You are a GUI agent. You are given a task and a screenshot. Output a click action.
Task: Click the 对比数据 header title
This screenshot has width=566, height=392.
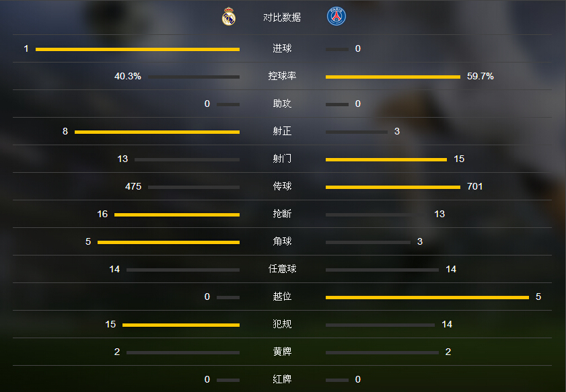click(x=282, y=17)
